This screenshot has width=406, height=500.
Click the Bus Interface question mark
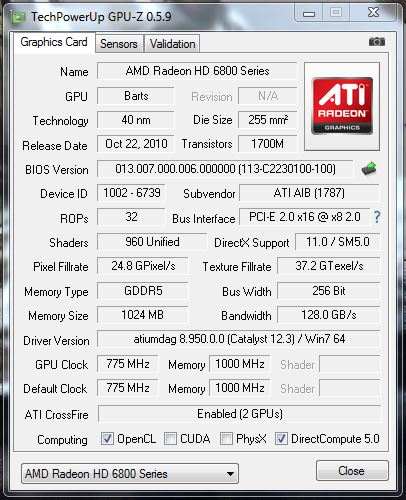[x=377, y=217]
